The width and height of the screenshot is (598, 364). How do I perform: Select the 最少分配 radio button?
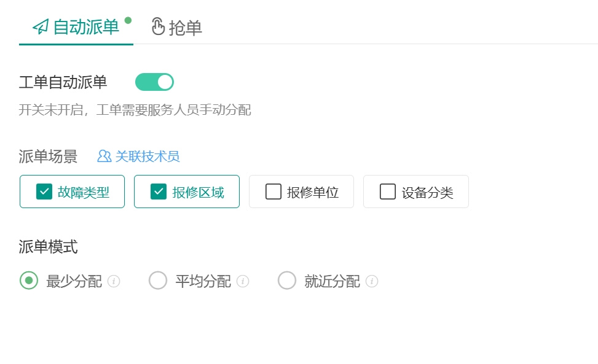tap(29, 281)
